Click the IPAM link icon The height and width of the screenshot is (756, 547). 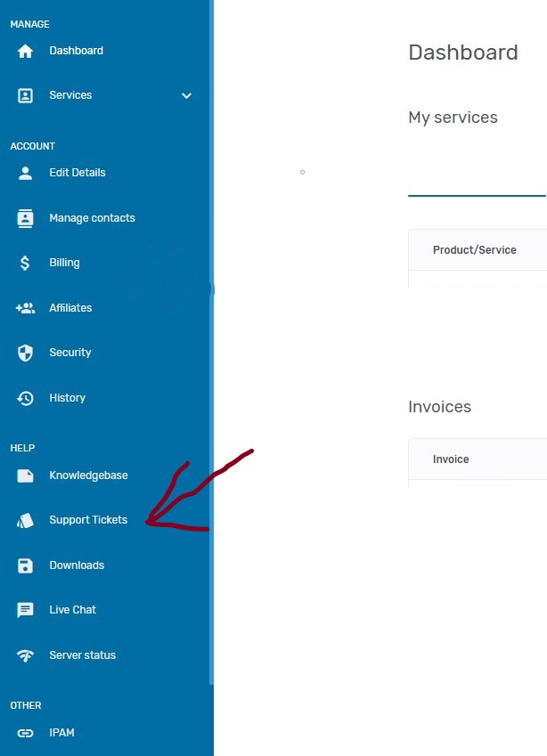(x=25, y=733)
